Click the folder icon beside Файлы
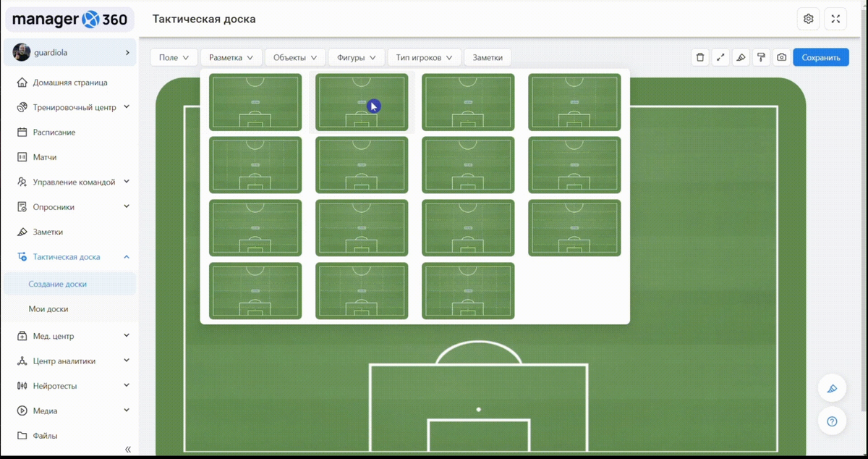The width and height of the screenshot is (868, 459). [22, 436]
